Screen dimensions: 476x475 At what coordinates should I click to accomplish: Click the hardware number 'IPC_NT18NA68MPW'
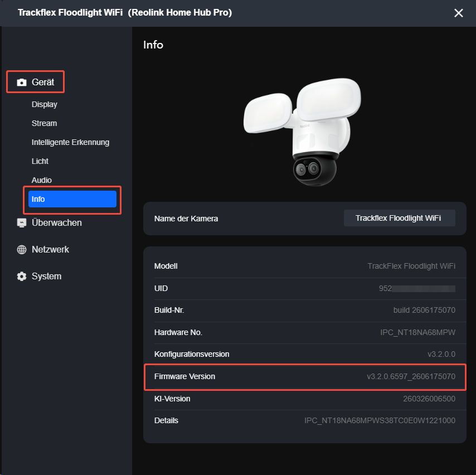point(417,332)
